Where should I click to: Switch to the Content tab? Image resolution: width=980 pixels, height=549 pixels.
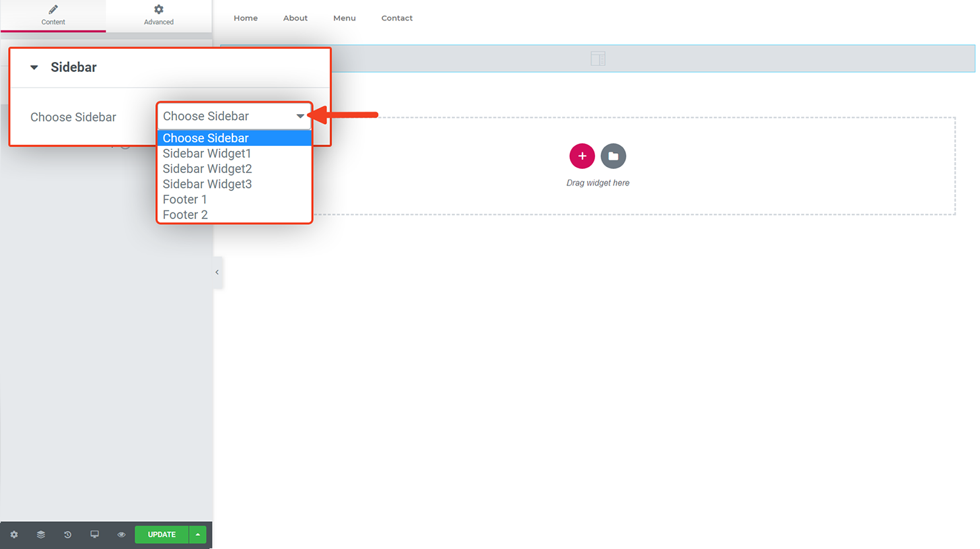[53, 15]
